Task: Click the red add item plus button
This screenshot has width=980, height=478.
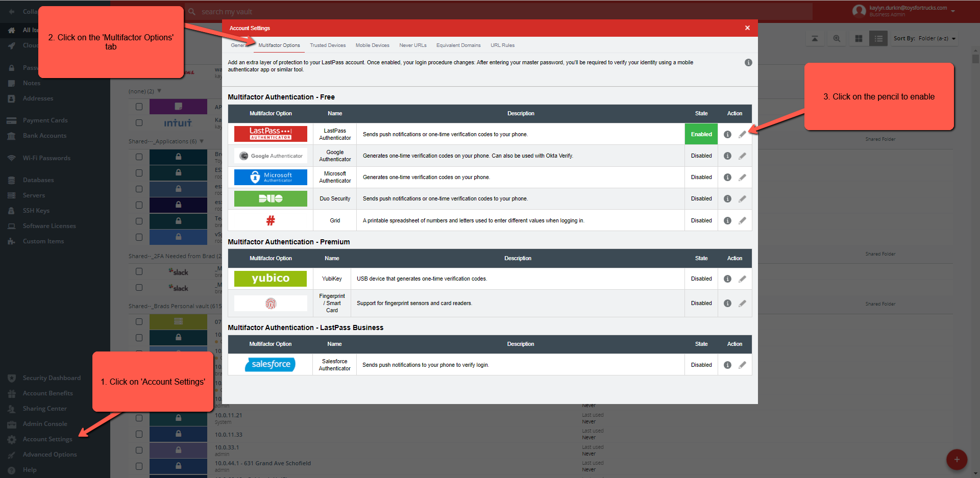Action: click(x=957, y=460)
